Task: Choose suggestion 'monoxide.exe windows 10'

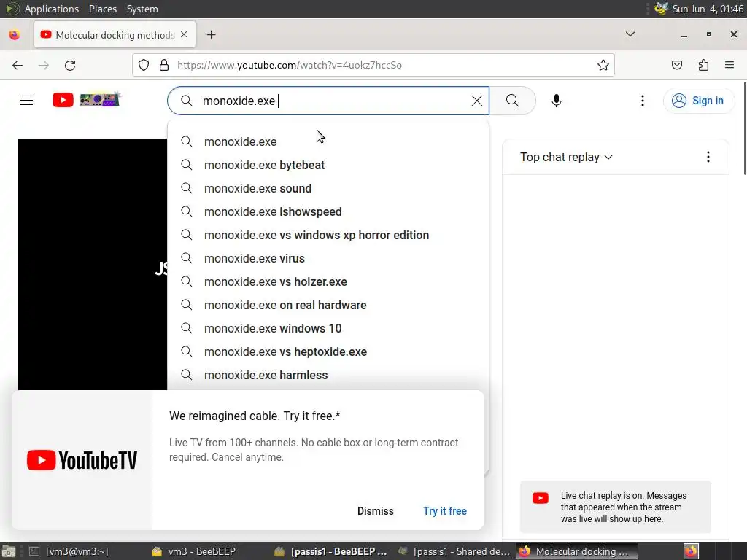Action: point(328,329)
